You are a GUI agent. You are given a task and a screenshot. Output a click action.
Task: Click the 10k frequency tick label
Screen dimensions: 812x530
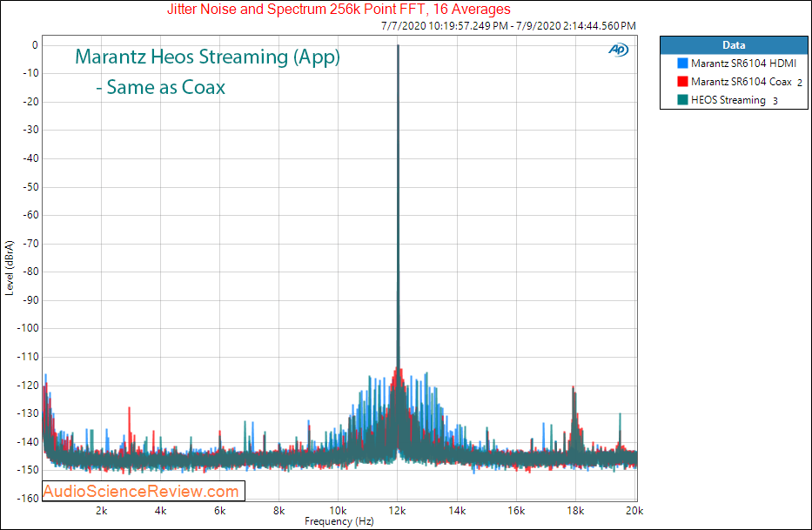pos(339,510)
